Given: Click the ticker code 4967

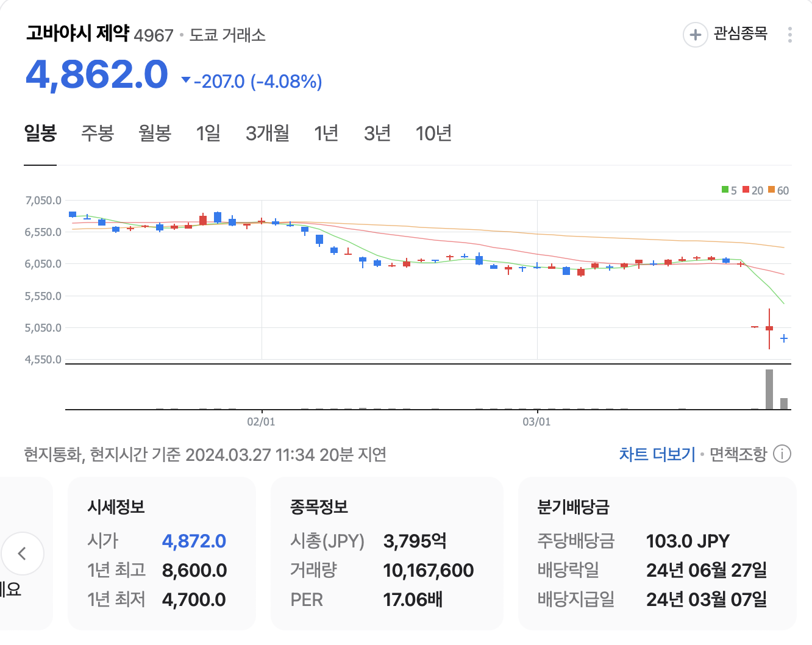Looking at the screenshot, I should point(154,35).
